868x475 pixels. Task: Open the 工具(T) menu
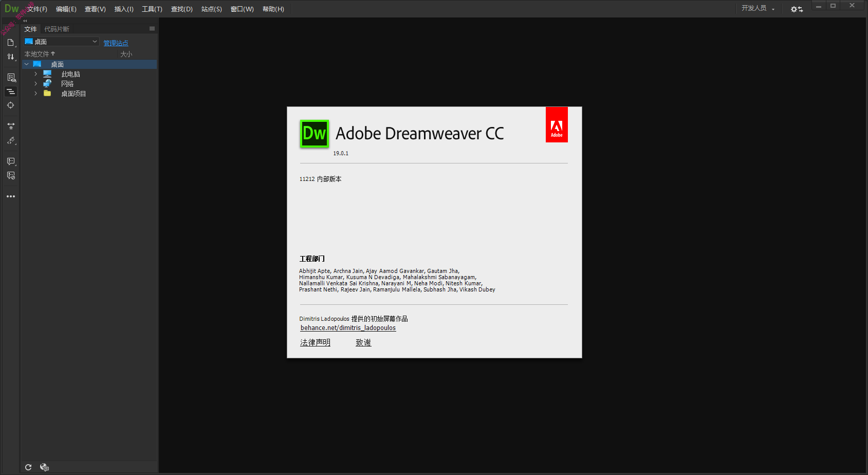pyautogui.click(x=152, y=9)
